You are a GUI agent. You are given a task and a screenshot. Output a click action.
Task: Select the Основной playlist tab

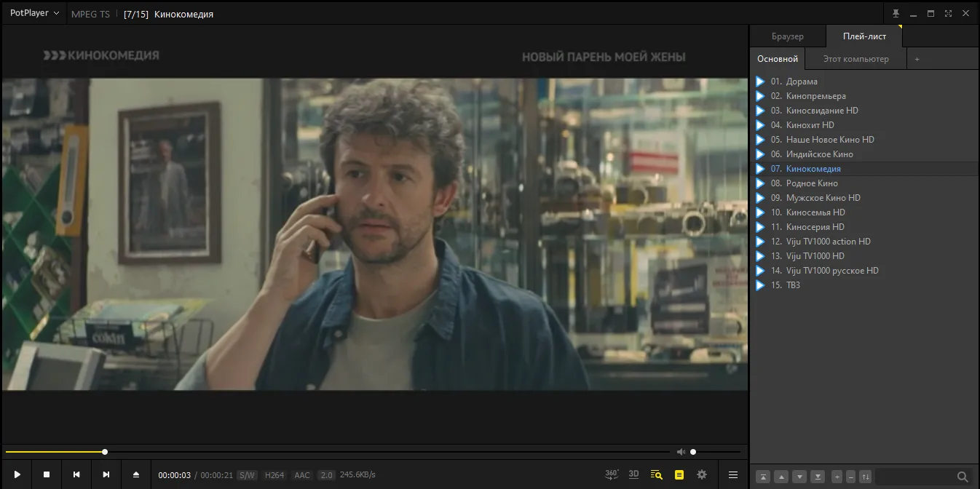[778, 59]
